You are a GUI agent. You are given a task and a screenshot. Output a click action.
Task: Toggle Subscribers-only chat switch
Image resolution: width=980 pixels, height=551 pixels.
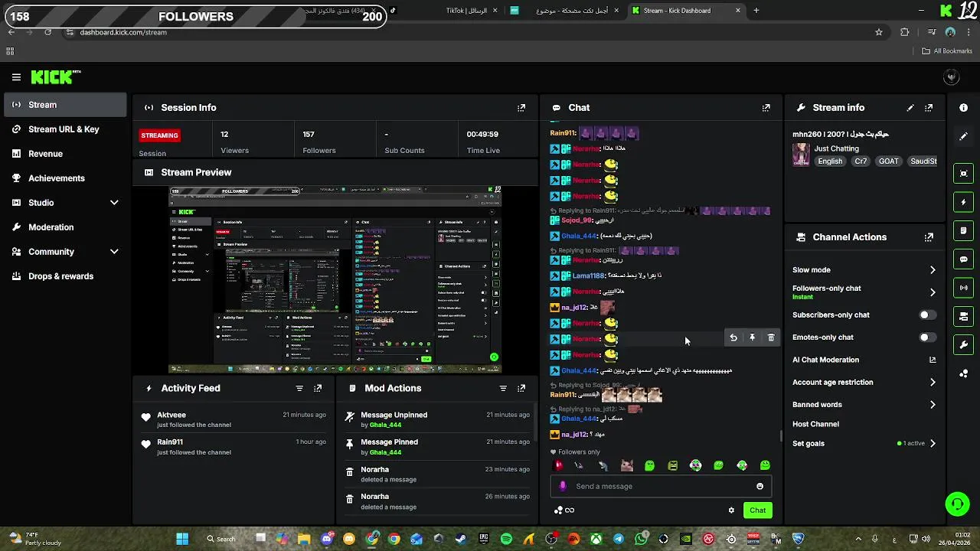[927, 315]
